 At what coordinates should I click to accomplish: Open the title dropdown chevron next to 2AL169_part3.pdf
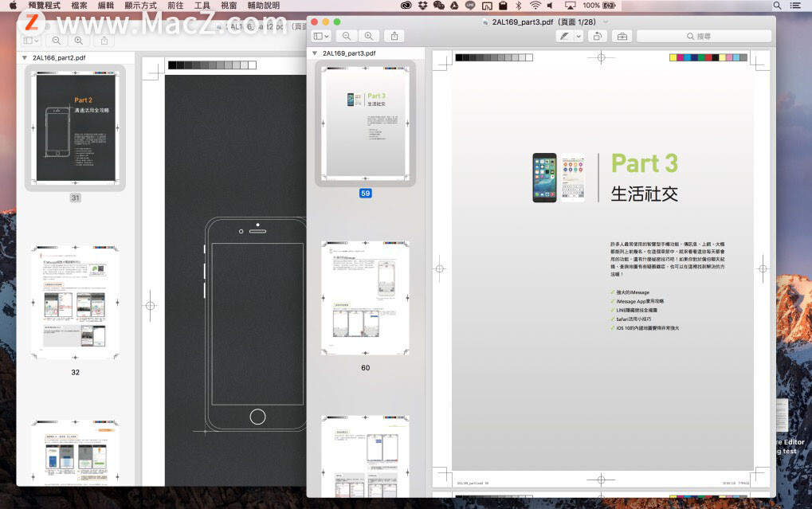tap(606, 22)
